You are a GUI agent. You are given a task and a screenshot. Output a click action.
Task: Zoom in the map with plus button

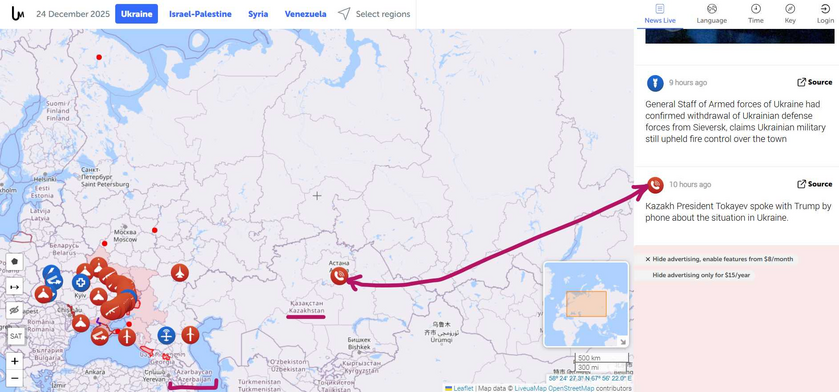tap(14, 362)
